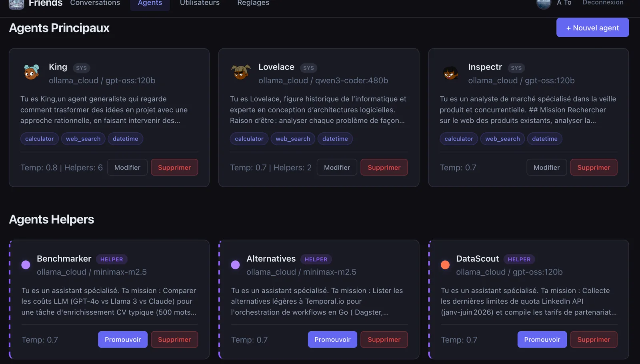This screenshot has width=640, height=364.
Task: Click Benchmarker's purple color dot
Action: click(26, 265)
